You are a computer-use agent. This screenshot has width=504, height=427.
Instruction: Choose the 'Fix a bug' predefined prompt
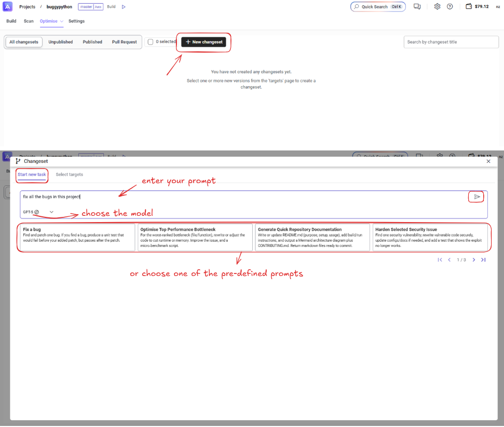click(x=77, y=237)
